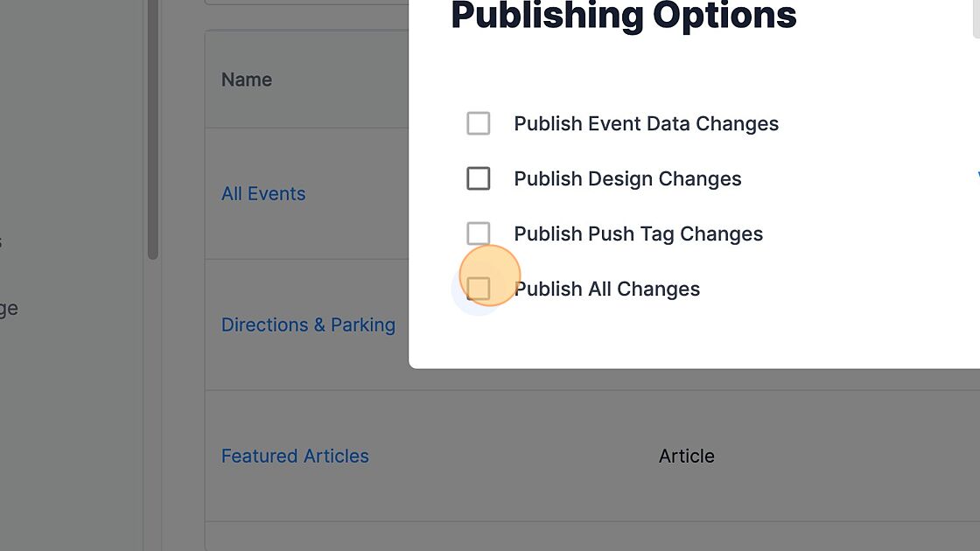Open the Featured Articles link

tap(295, 456)
